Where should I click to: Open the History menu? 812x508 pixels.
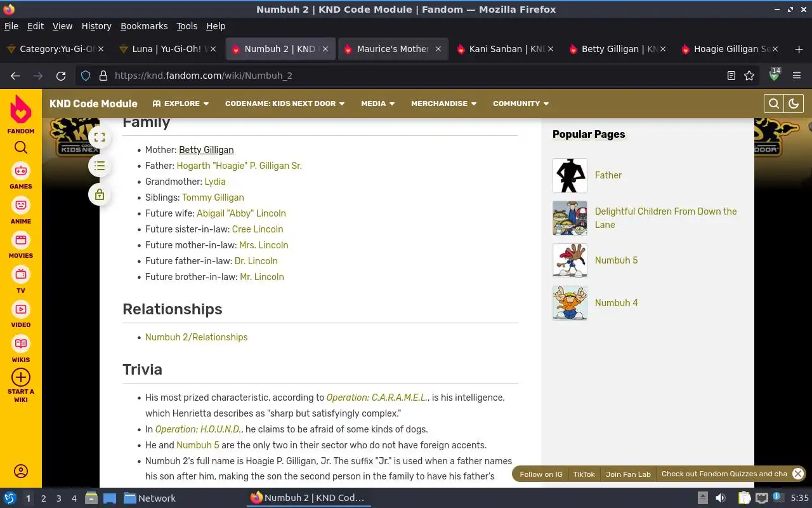[x=96, y=26]
